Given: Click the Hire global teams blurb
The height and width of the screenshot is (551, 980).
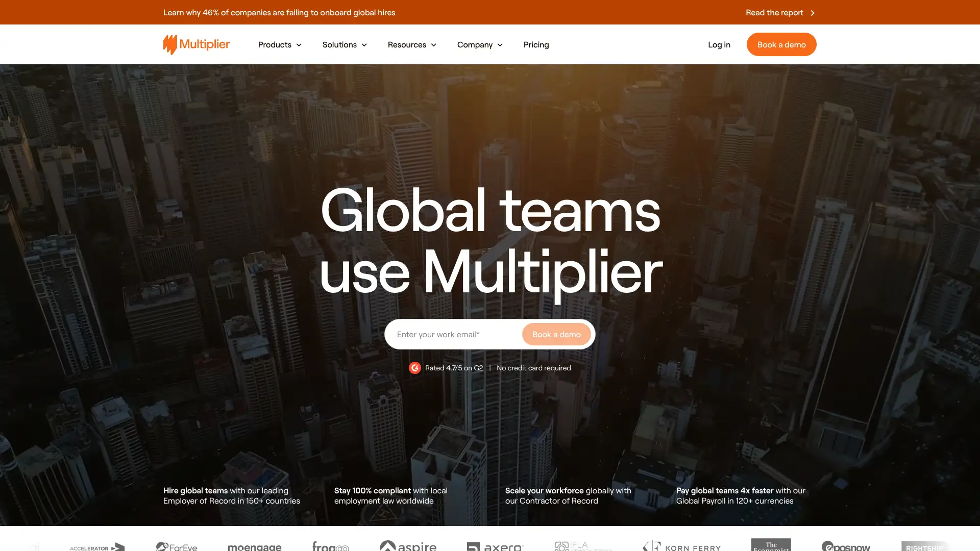Looking at the screenshot, I should [x=232, y=495].
